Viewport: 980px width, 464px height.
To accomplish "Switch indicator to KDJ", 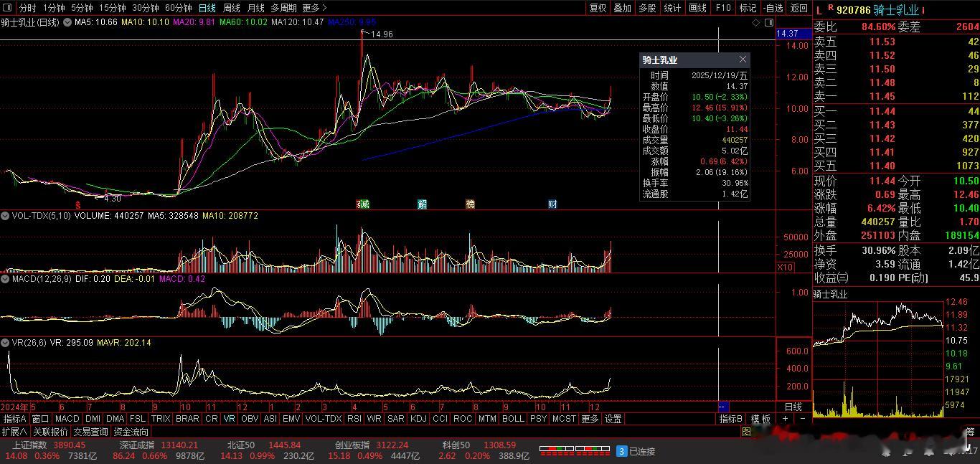I will pyautogui.click(x=418, y=419).
